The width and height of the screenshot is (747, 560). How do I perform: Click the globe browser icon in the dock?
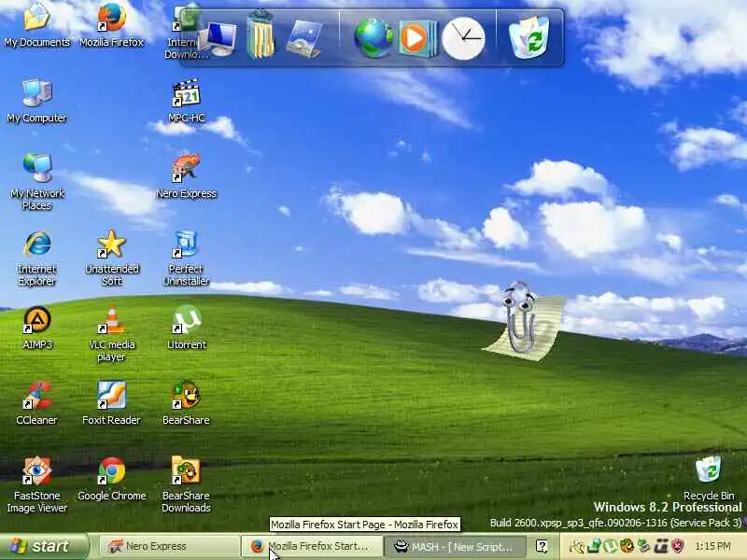[x=374, y=38]
